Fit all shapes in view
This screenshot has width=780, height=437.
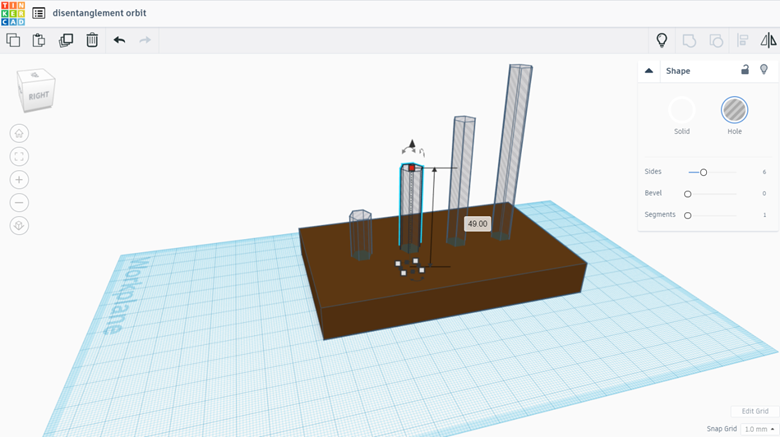point(19,157)
